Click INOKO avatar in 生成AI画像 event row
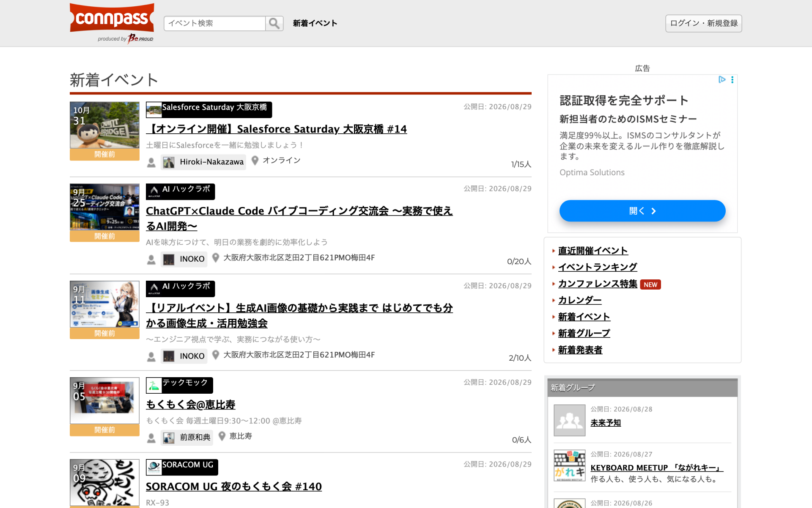This screenshot has height=508, width=812. coord(169,356)
